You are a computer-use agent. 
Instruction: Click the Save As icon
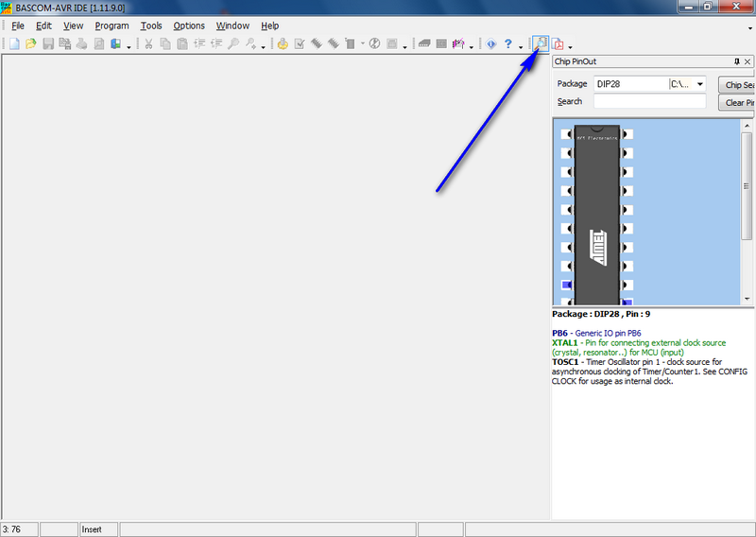[x=64, y=43]
